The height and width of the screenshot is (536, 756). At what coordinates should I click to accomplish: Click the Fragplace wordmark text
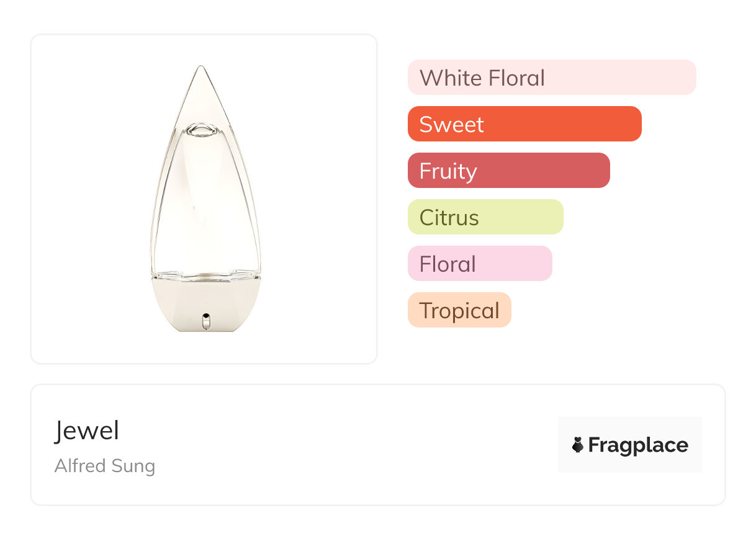pos(637,445)
